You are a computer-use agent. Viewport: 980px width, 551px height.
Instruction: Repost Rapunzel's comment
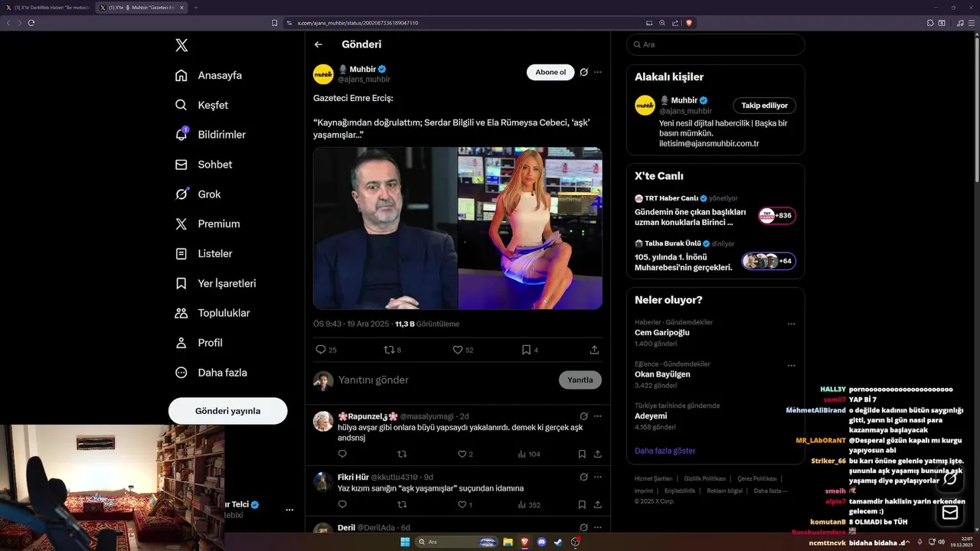pyautogui.click(x=402, y=454)
